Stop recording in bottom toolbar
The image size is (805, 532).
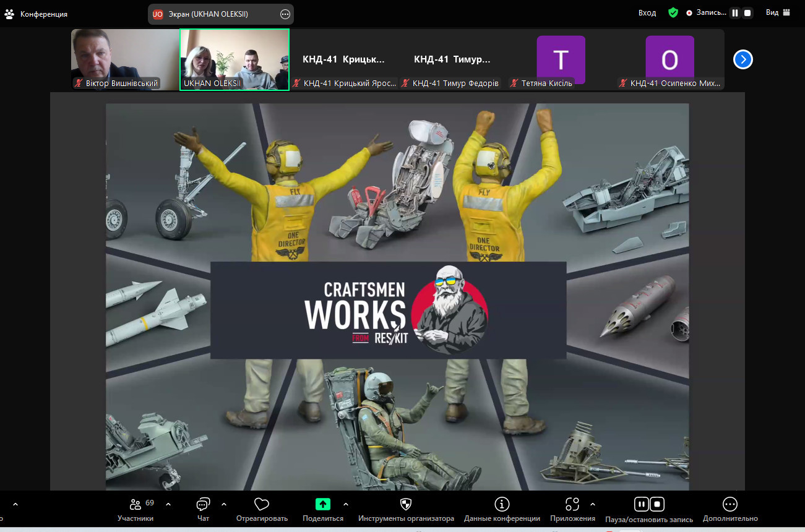(x=657, y=504)
